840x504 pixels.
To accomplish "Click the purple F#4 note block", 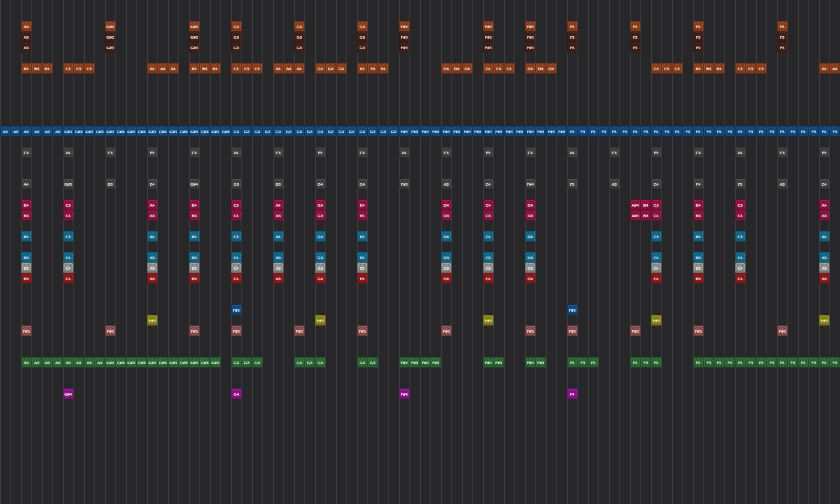I will 404,394.
